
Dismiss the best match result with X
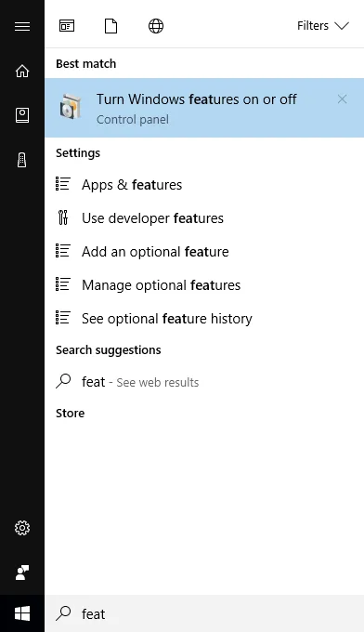[x=343, y=99]
